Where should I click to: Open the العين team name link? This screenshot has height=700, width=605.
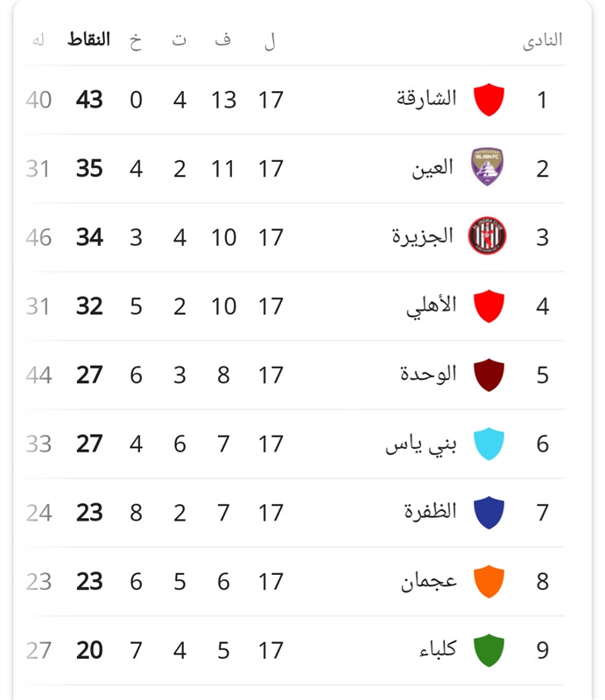(433, 168)
